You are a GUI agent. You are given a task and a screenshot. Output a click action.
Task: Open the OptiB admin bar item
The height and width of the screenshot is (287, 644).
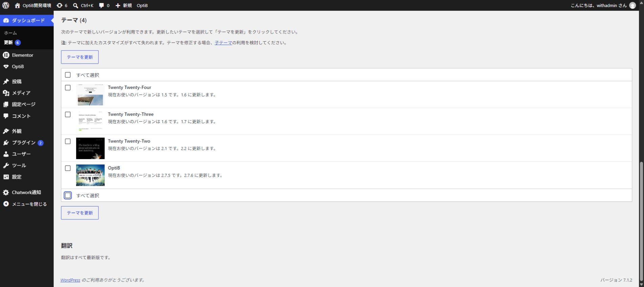142,5
